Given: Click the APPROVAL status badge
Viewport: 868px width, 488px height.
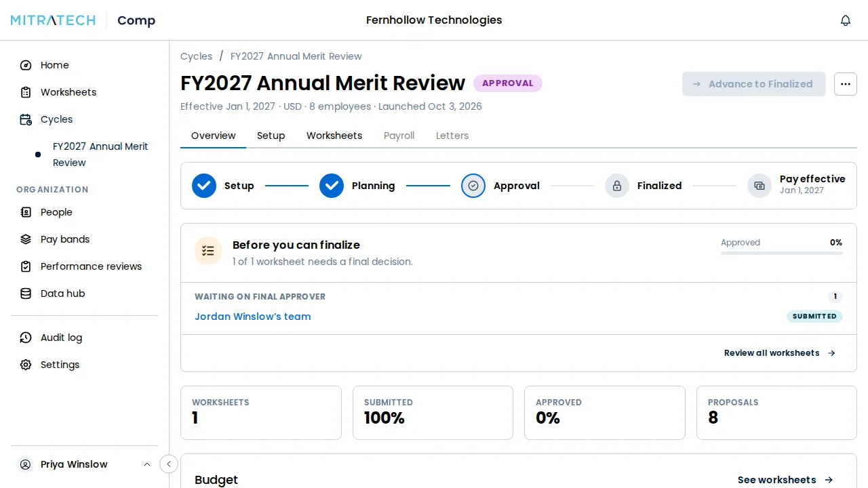Looking at the screenshot, I should [508, 83].
